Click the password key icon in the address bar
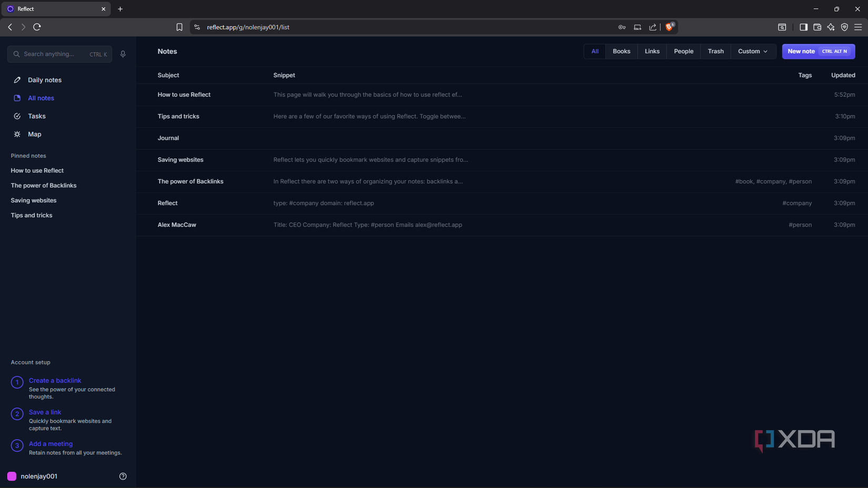The height and width of the screenshot is (488, 868). [x=622, y=27]
